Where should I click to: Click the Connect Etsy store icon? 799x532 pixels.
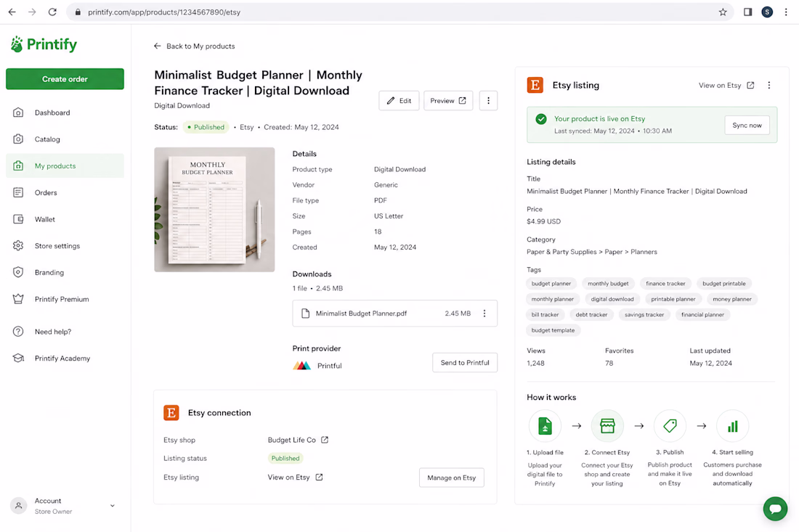[607, 425]
